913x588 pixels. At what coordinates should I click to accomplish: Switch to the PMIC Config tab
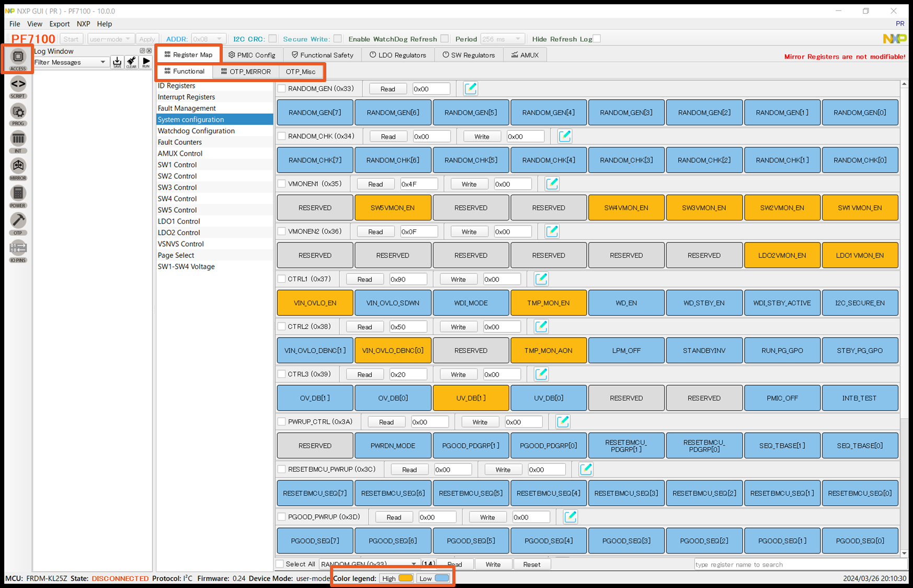pyautogui.click(x=252, y=55)
